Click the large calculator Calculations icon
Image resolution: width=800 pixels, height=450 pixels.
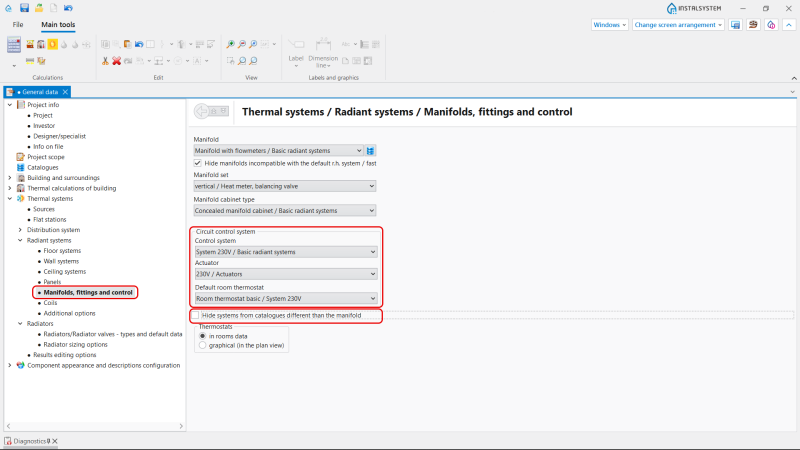(14, 45)
